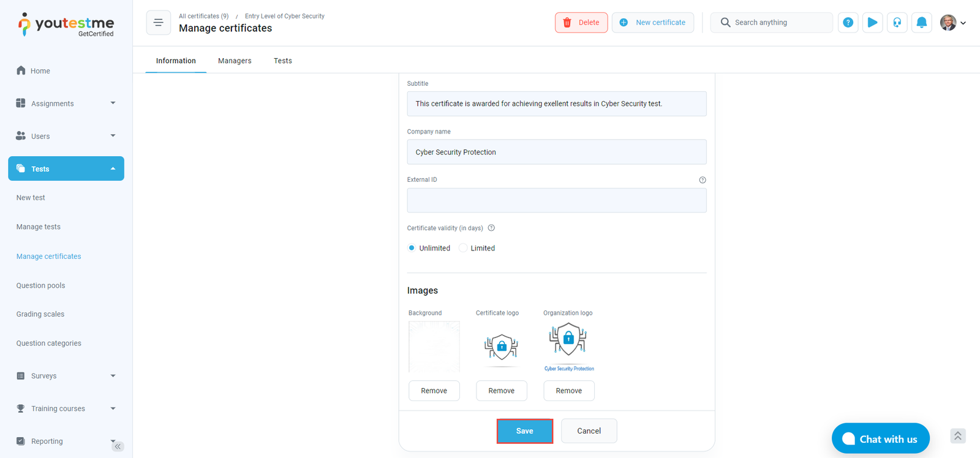Remove the Background image
This screenshot has width=980, height=458.
(x=434, y=391)
